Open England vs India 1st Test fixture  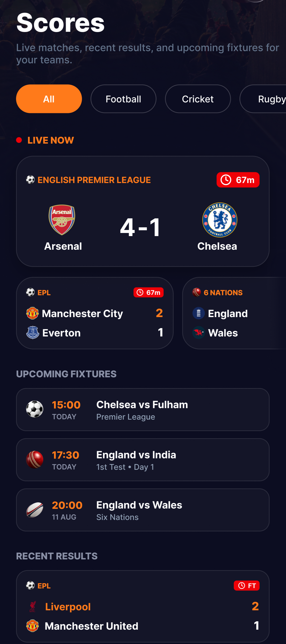pyautogui.click(x=143, y=460)
